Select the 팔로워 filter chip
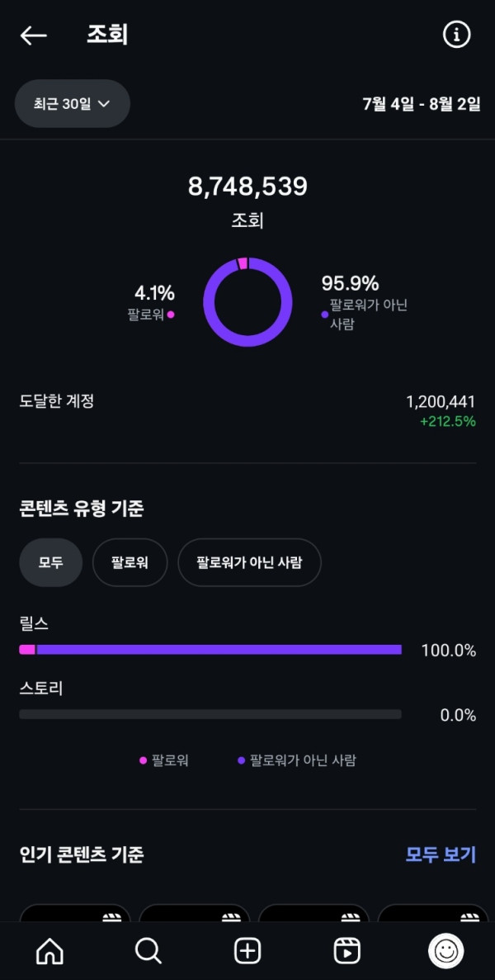 130,562
